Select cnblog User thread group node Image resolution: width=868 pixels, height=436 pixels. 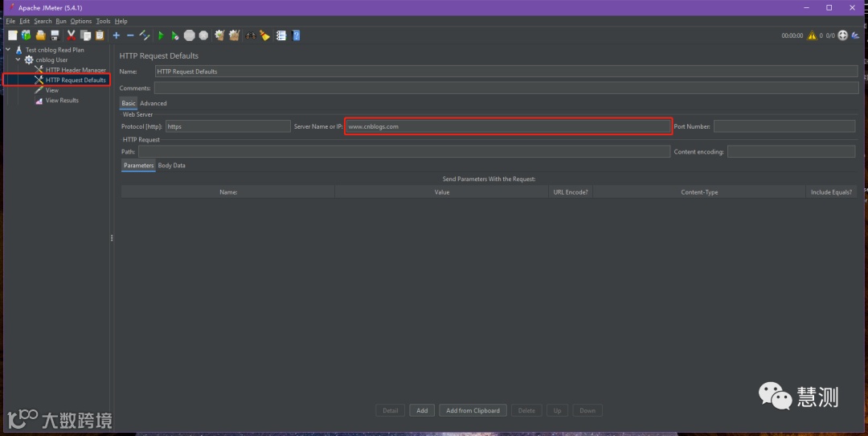pyautogui.click(x=51, y=60)
